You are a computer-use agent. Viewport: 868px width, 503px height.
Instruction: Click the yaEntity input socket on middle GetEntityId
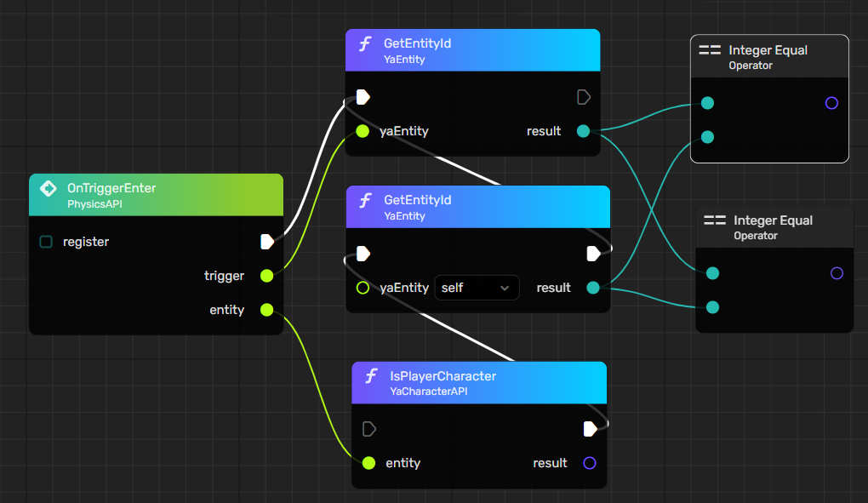(x=363, y=288)
